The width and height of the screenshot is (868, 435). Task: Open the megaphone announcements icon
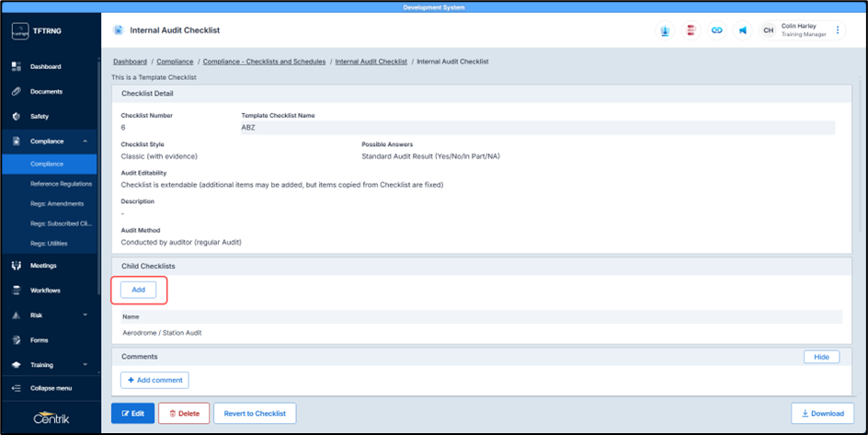click(x=743, y=30)
